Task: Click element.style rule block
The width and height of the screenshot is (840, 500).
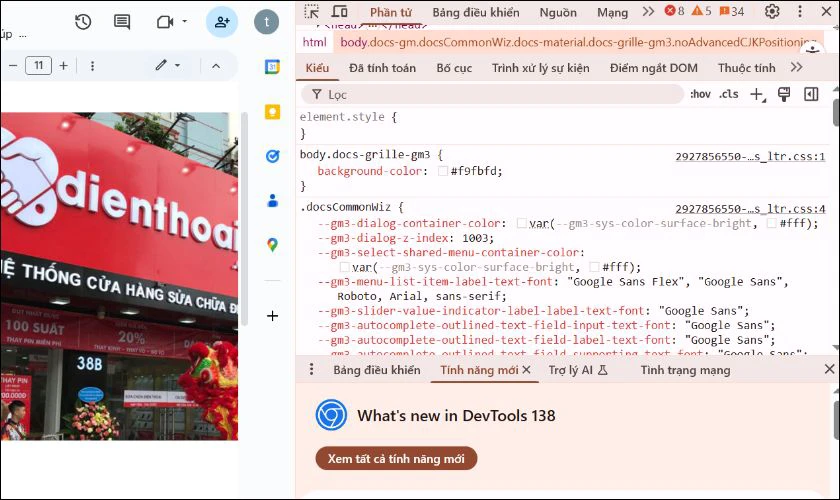Action: (562, 125)
